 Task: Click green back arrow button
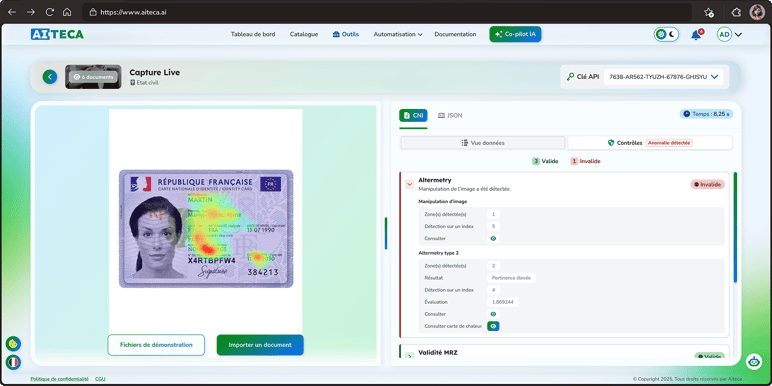coord(50,77)
